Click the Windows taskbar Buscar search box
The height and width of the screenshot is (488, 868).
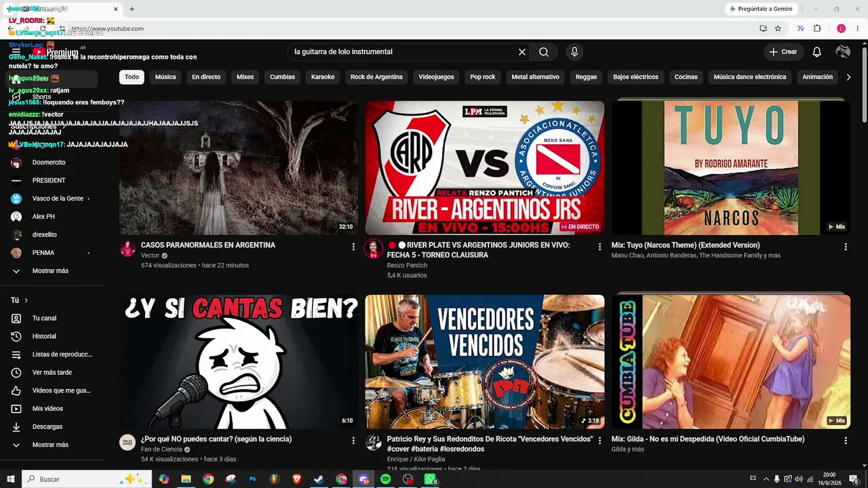coord(87,479)
